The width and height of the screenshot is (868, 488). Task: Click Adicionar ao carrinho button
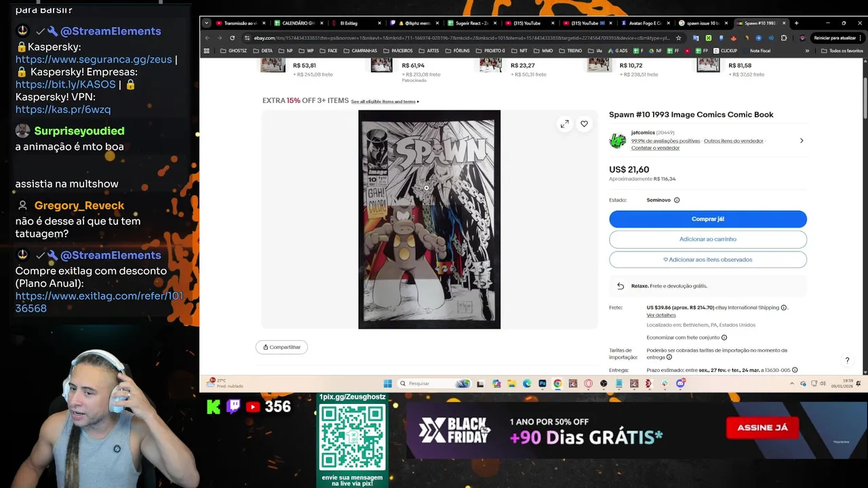pos(708,239)
